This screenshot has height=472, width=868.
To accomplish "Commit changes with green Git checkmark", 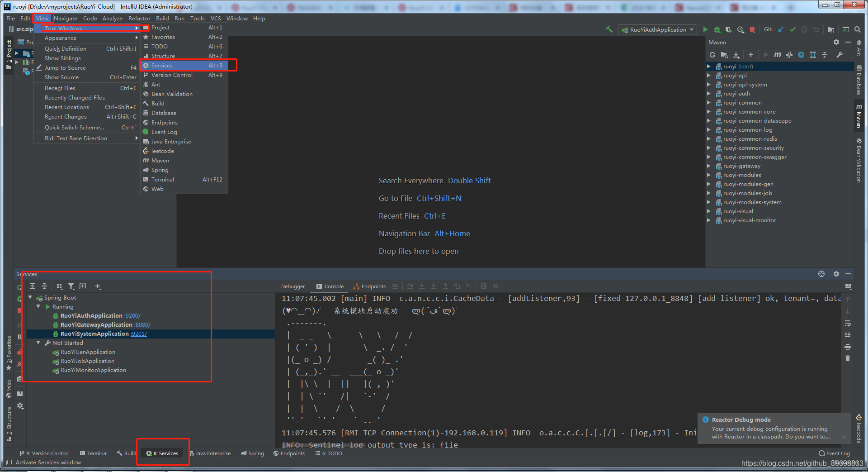I will tap(793, 29).
